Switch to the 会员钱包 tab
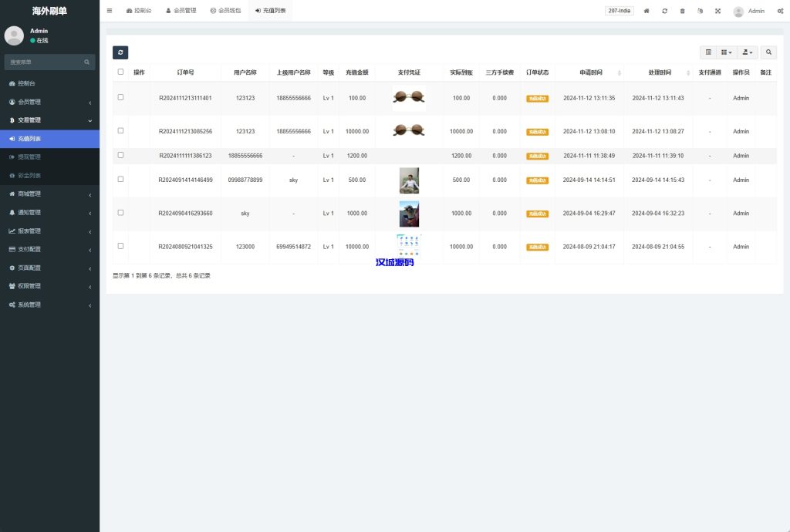This screenshot has height=532, width=790. pos(225,11)
